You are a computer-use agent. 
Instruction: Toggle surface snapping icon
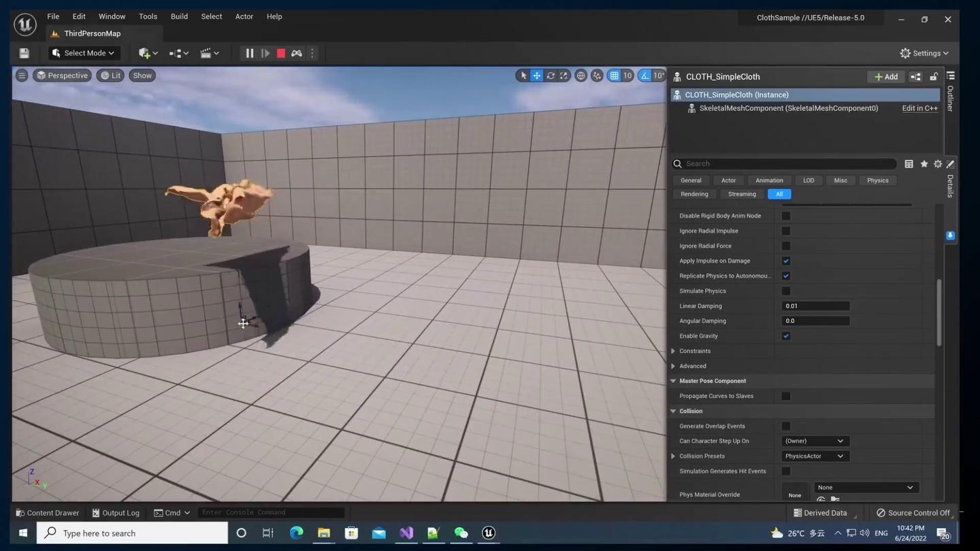597,76
